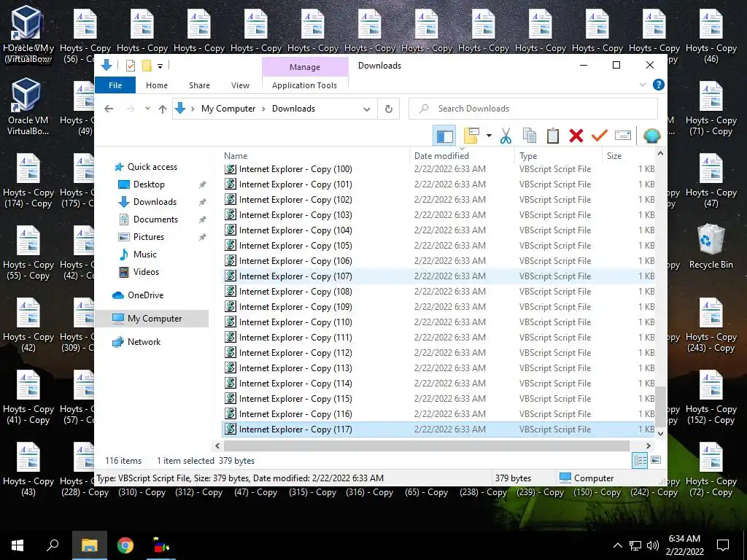Select Network in the navigation pane
This screenshot has width=747, height=560.
[144, 342]
